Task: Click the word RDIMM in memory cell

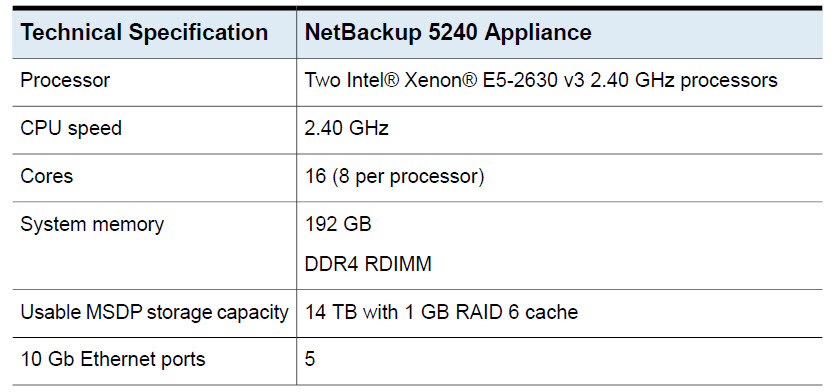Action: point(398,264)
